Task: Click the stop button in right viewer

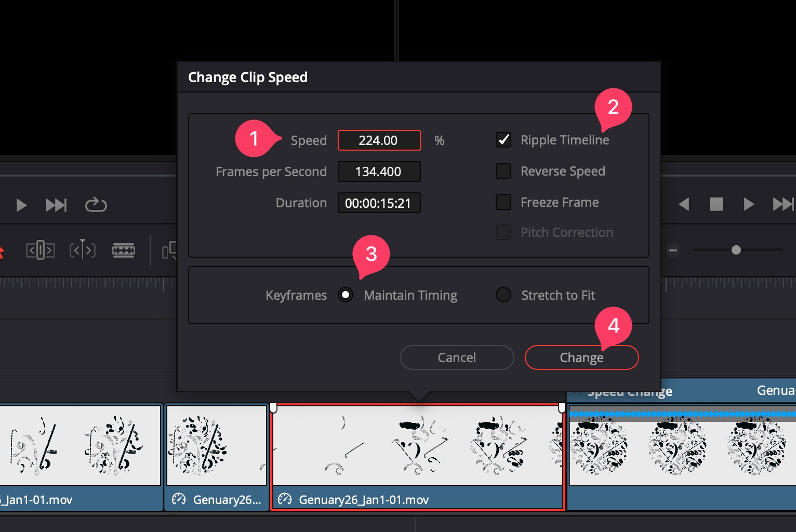Action: (x=717, y=204)
